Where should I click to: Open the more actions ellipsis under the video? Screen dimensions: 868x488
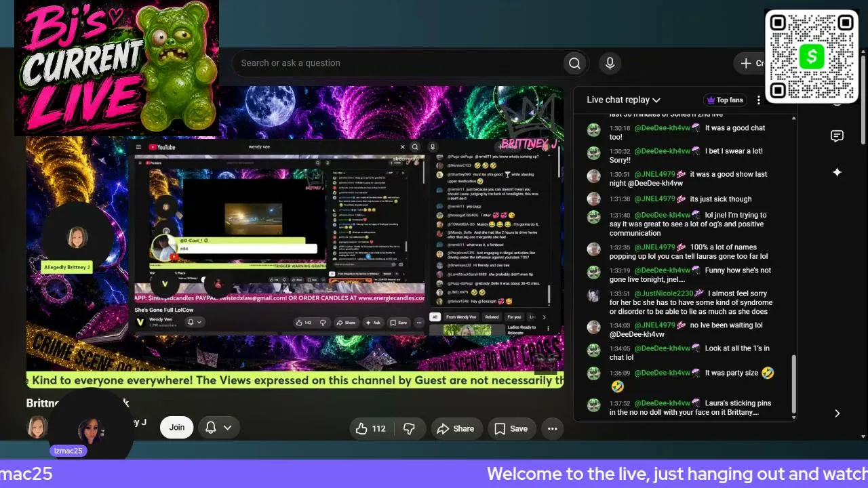coord(552,428)
